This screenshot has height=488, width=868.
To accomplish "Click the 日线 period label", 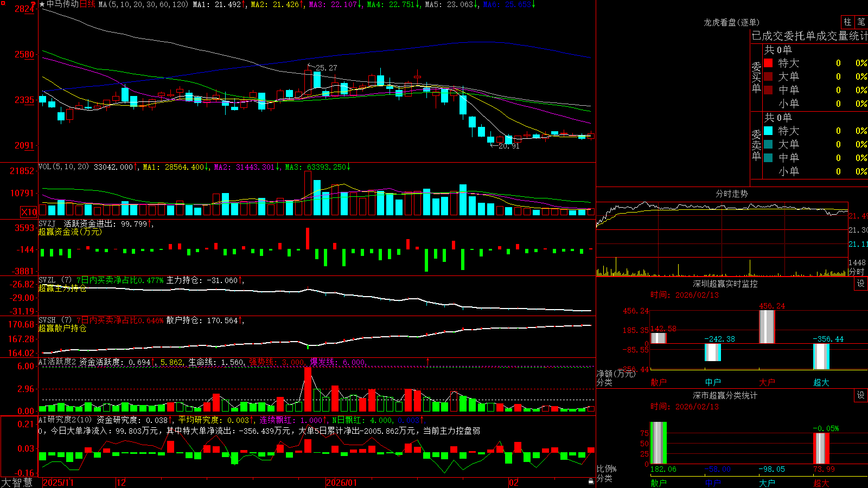I will click(x=87, y=4).
